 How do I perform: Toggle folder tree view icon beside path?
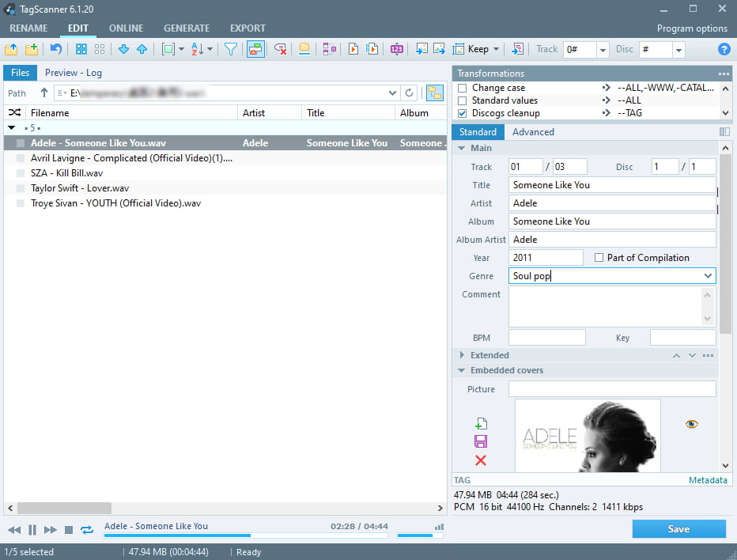point(435,93)
